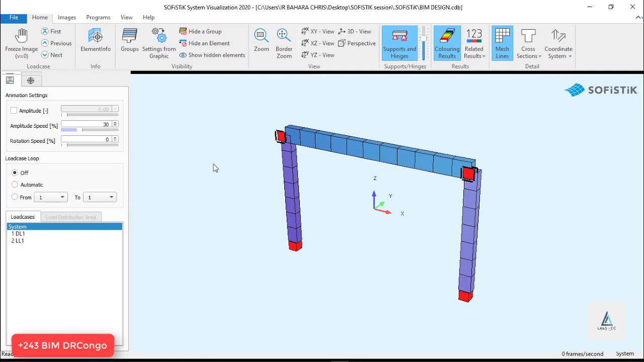Go to the Next loadcase

click(x=51, y=55)
